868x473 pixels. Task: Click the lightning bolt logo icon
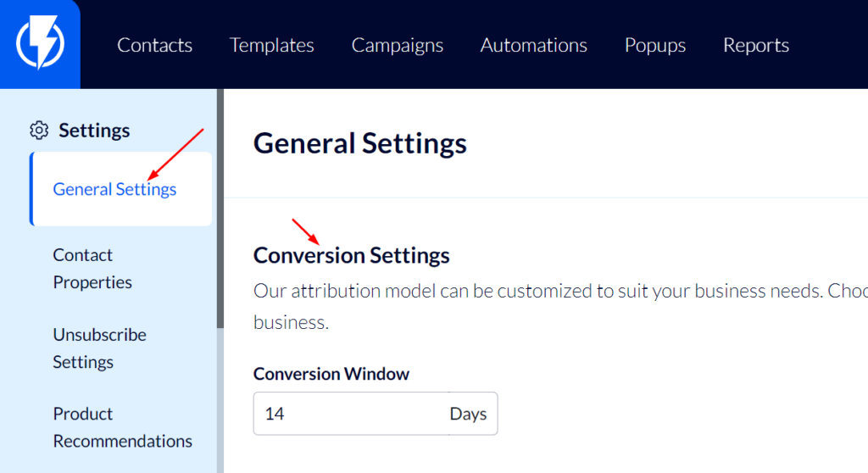point(40,42)
